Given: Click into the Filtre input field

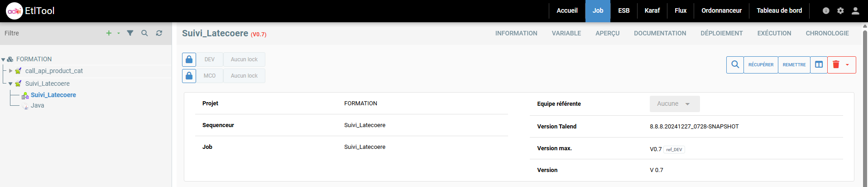Looking at the screenshot, I should (x=50, y=33).
